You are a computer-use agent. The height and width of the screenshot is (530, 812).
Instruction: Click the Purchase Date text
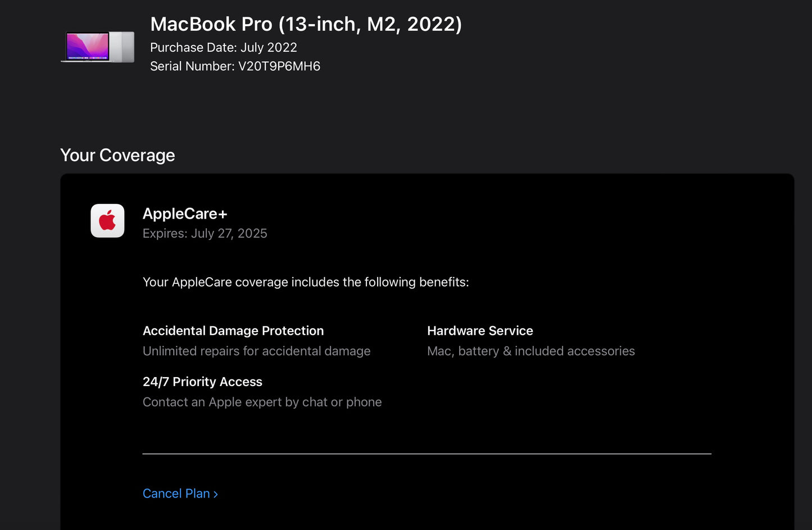click(x=223, y=47)
